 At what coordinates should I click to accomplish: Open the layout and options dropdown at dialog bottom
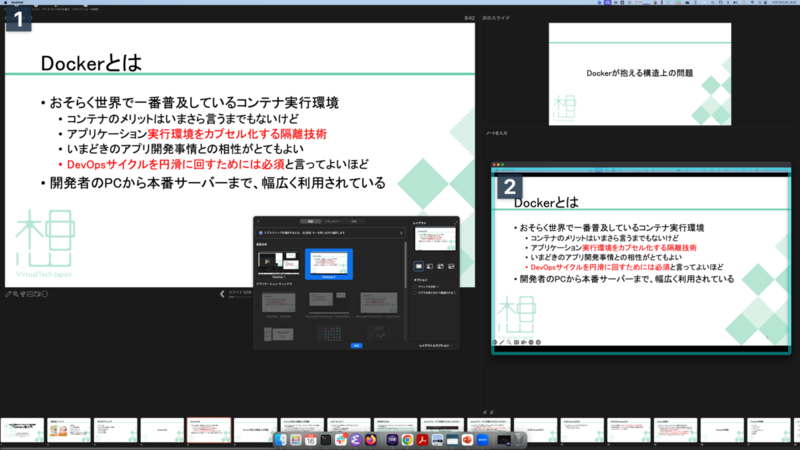(x=435, y=345)
